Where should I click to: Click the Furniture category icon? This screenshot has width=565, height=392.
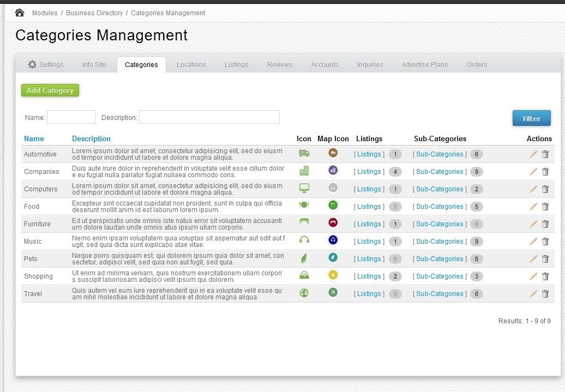[304, 222]
